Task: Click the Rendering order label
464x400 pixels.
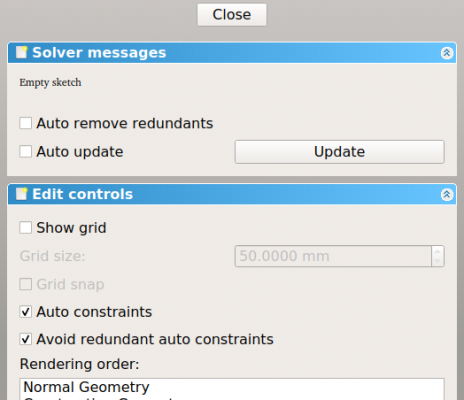Action: click(x=79, y=364)
